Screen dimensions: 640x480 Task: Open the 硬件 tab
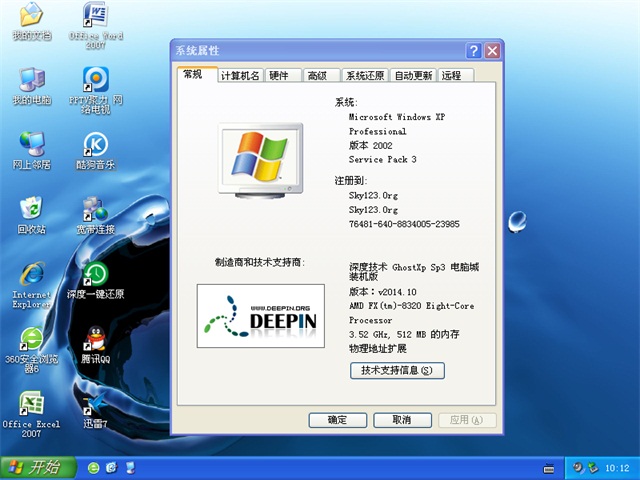pyautogui.click(x=279, y=76)
